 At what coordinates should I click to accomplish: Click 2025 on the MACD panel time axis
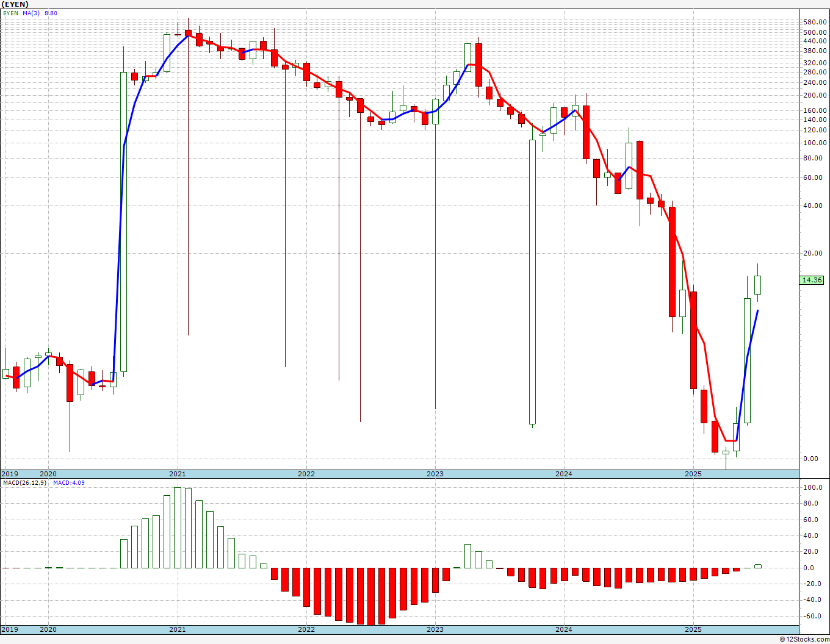(693, 629)
